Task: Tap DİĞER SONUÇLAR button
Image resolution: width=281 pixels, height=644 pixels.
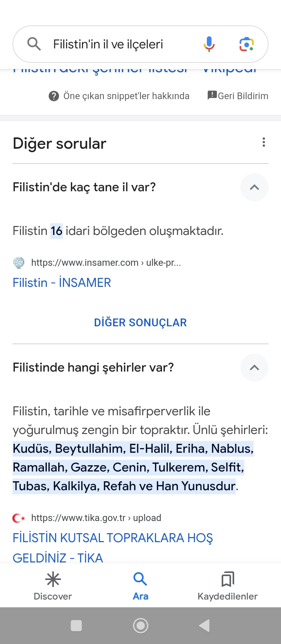Action: point(140,322)
